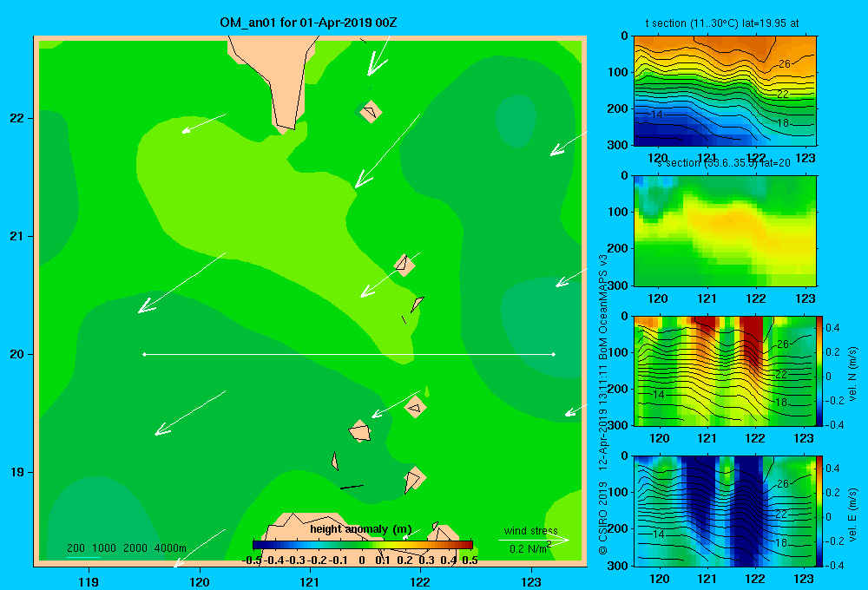The height and width of the screenshot is (590, 868).
Task: Click latitude label 19 on main map
Action: (x=17, y=472)
